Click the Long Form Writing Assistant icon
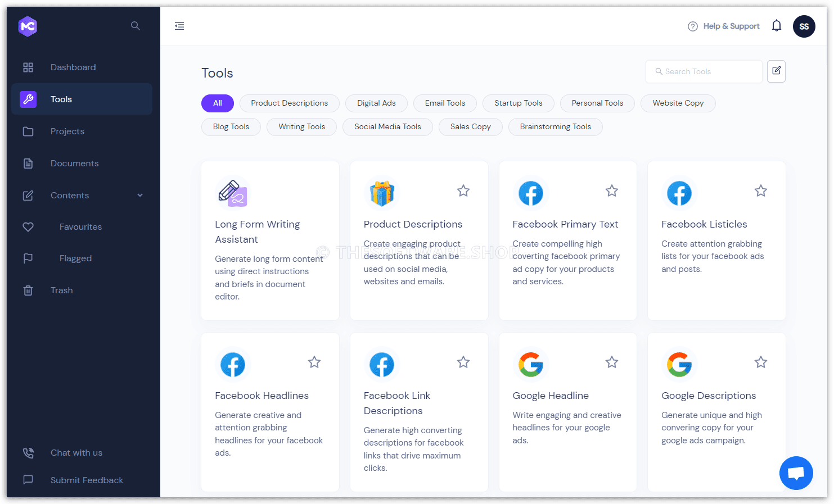This screenshot has width=834, height=504. click(232, 193)
